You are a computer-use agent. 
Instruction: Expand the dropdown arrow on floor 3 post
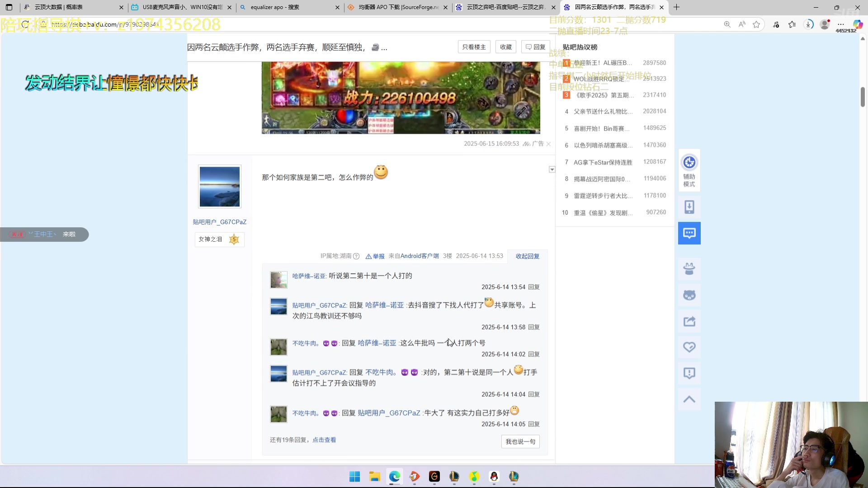point(552,169)
